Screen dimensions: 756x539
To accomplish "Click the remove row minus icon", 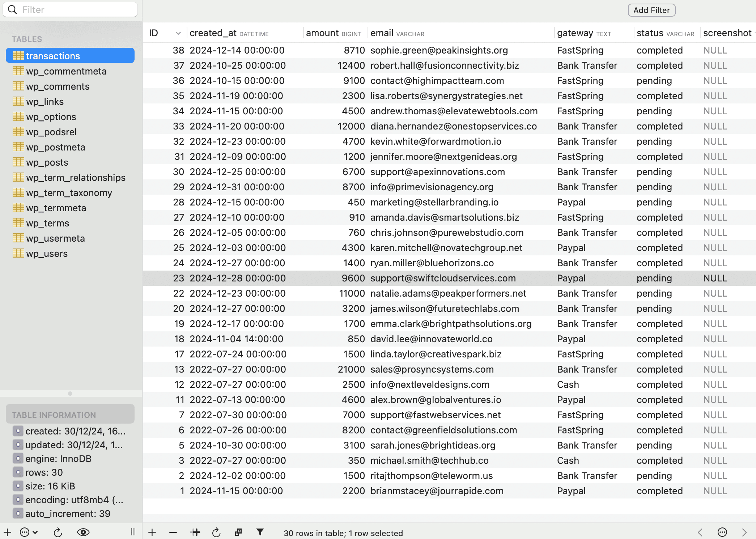I will pos(173,532).
